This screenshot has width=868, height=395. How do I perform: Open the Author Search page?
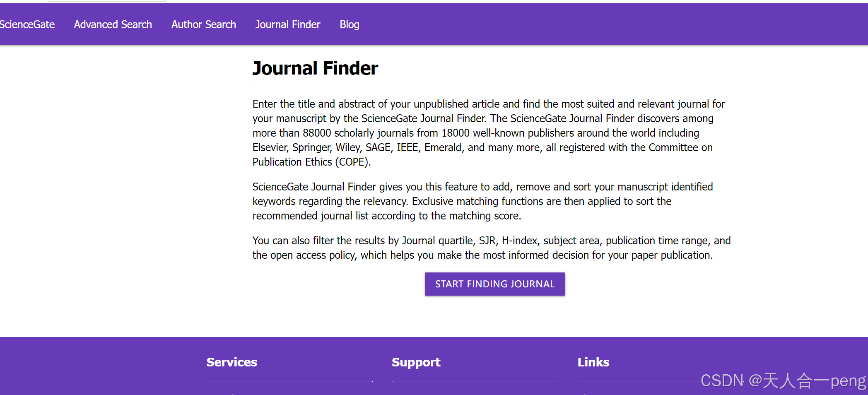(203, 24)
